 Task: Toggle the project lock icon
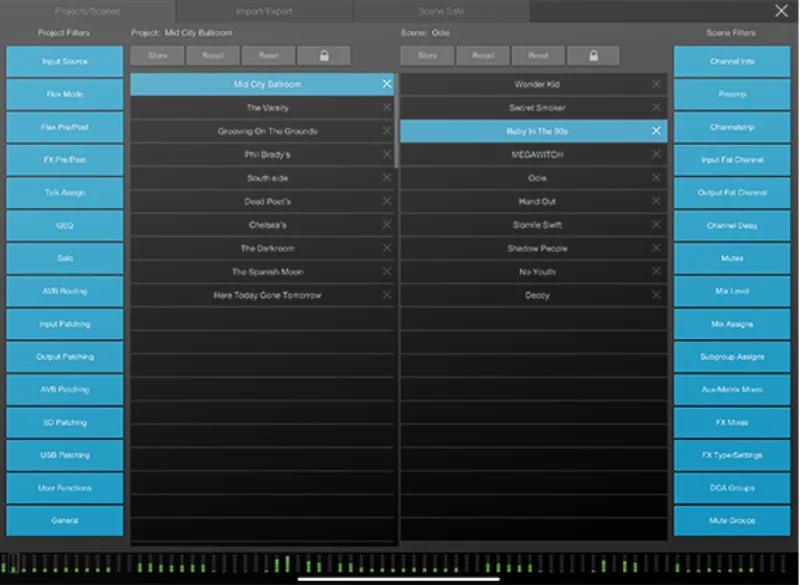point(324,56)
